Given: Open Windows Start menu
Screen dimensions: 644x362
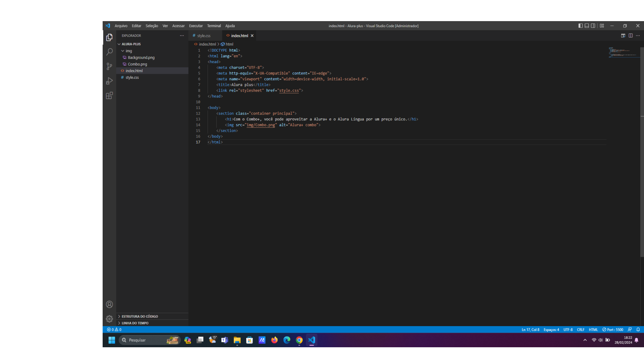Looking at the screenshot, I should (x=112, y=340).
